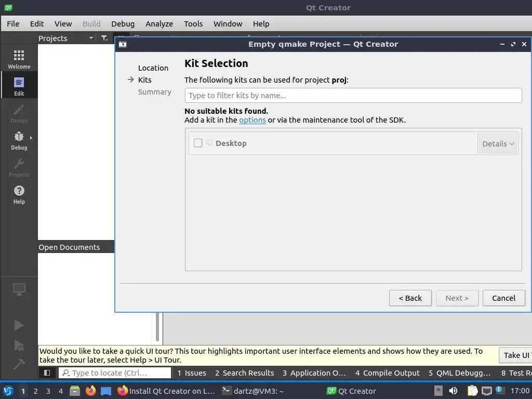
Task: Switch to workspace 2
Action: 36,391
